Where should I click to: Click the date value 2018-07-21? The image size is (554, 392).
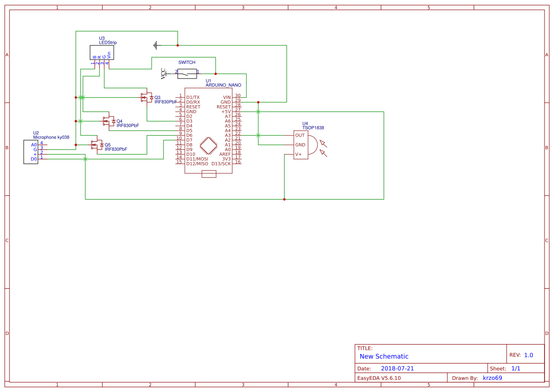398,369
